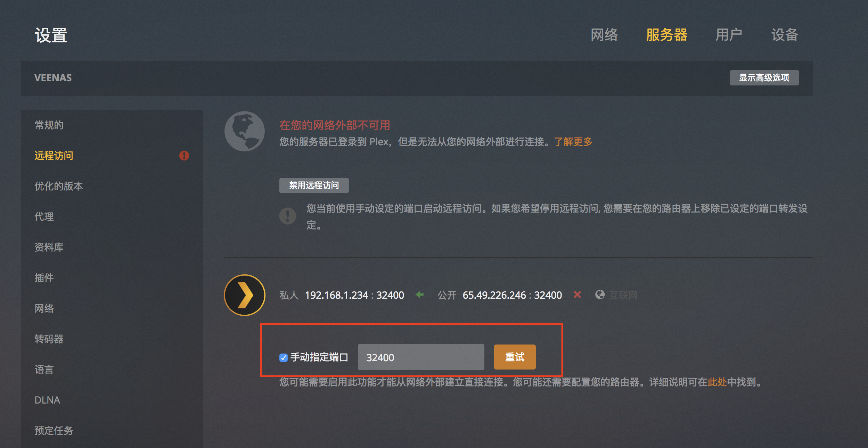868x448 pixels.
Task: Open the 了解更多 learn more link
Action: click(573, 142)
